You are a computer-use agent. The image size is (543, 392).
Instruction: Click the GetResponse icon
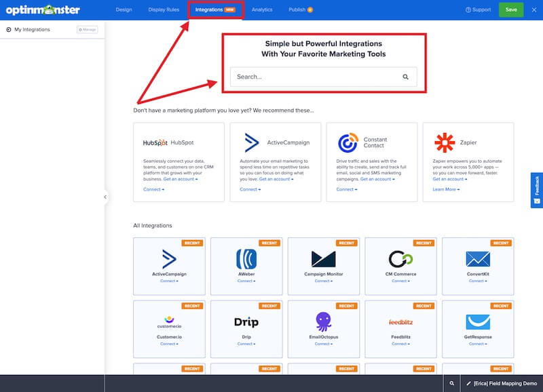click(478, 321)
